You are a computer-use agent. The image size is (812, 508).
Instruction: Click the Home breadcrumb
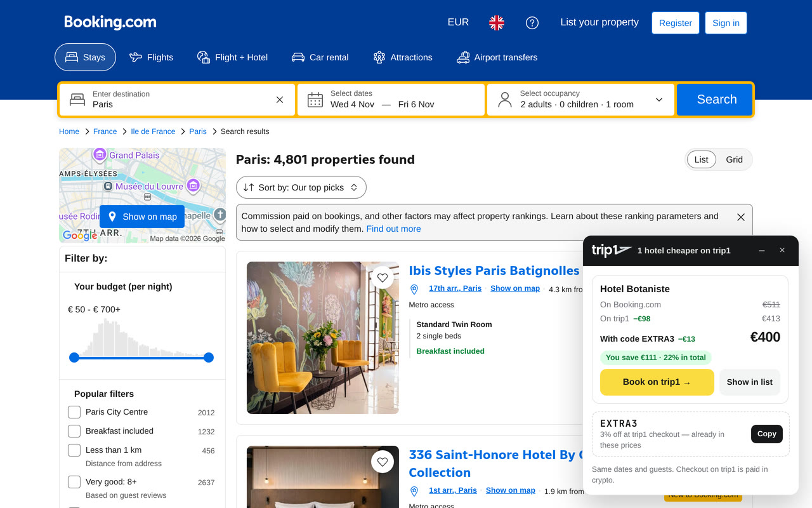69,131
